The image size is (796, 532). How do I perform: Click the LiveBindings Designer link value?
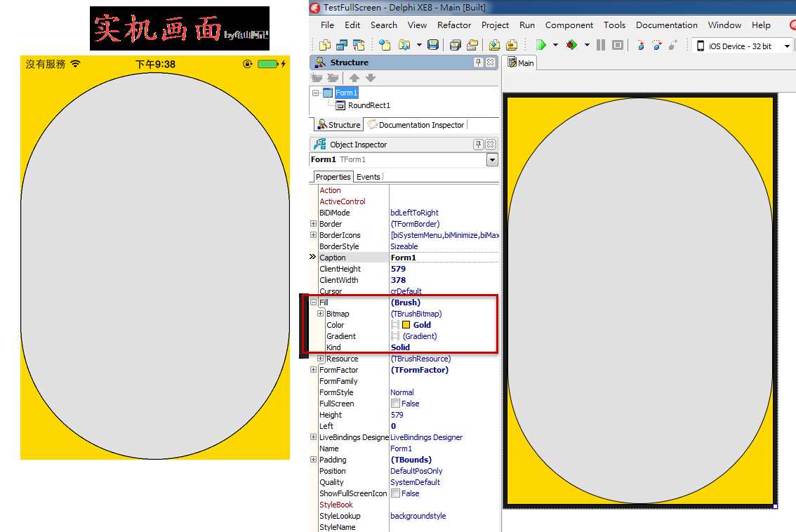pos(427,437)
